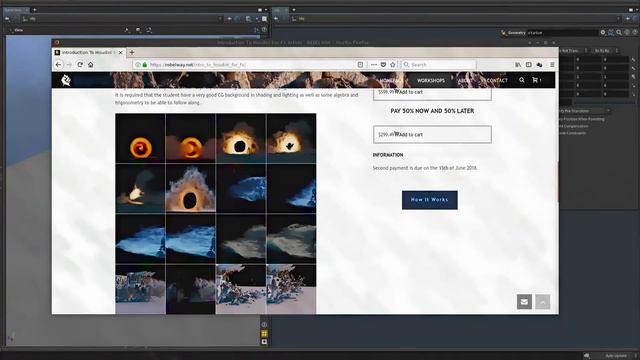Screen dimensions: 640x360
Task: Open CONTACT menu item
Action: 497,80
